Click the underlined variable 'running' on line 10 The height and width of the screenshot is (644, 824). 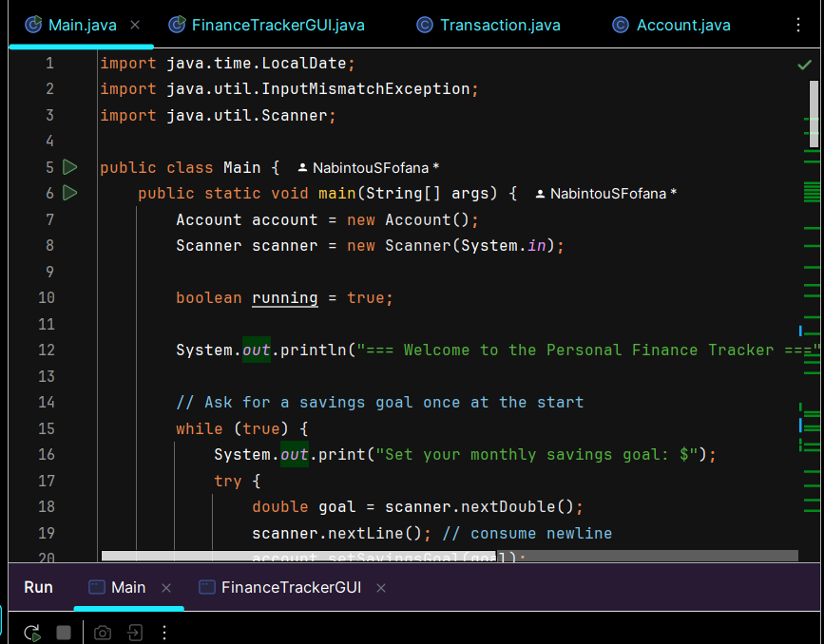point(285,298)
